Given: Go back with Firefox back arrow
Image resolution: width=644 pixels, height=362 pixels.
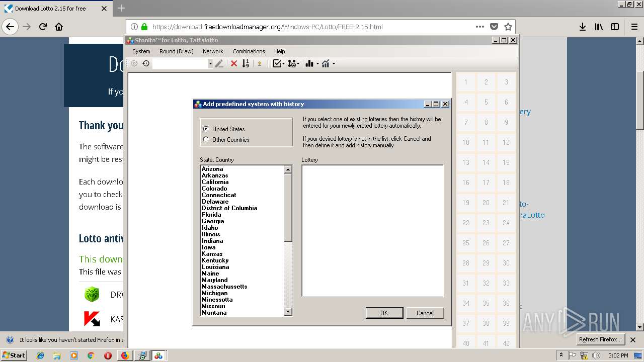Looking at the screenshot, I should (10, 27).
